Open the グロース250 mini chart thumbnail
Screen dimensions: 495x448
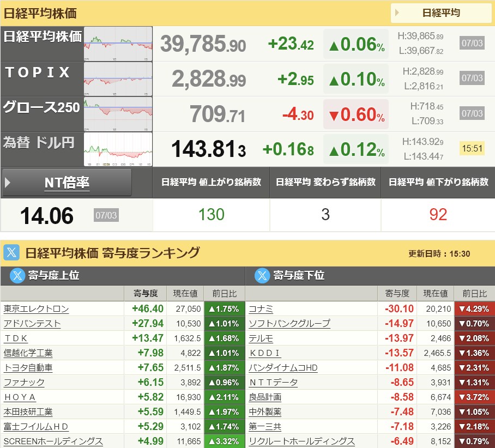tap(118, 114)
